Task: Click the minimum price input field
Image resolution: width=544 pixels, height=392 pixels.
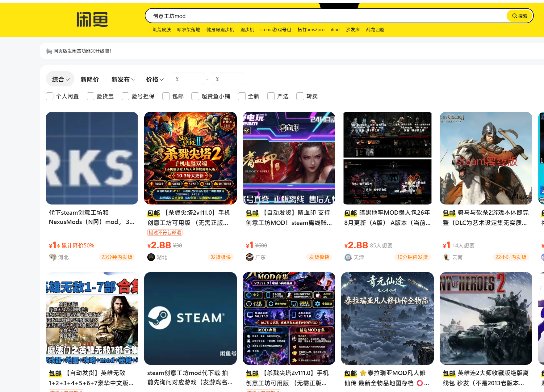Action: (x=188, y=79)
